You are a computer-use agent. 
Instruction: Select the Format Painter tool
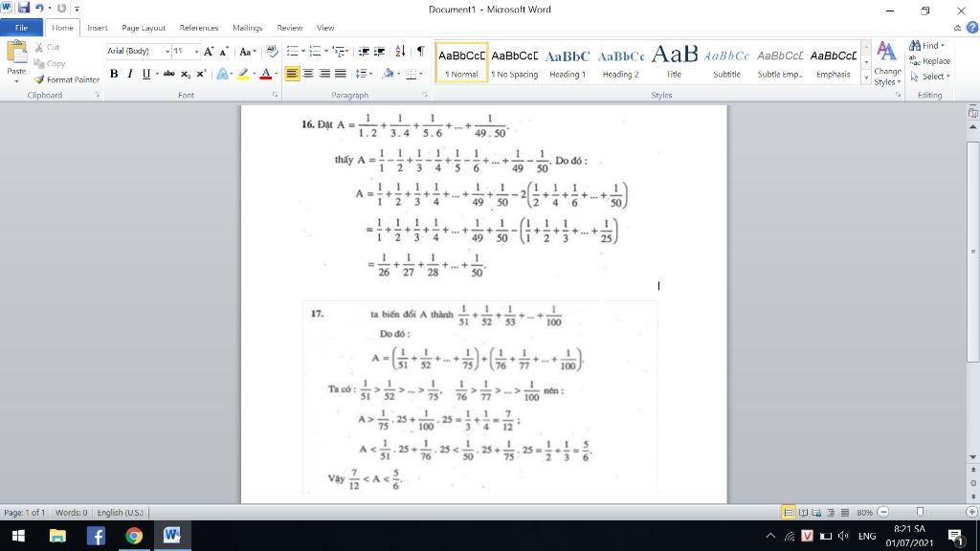tap(67, 80)
